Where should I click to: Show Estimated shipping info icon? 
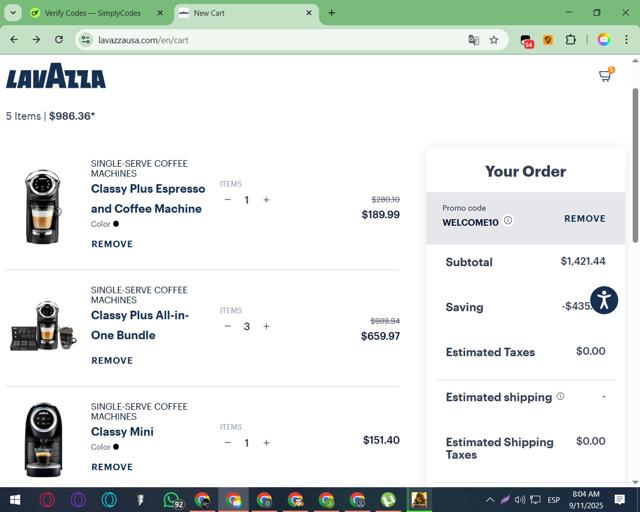[560, 396]
